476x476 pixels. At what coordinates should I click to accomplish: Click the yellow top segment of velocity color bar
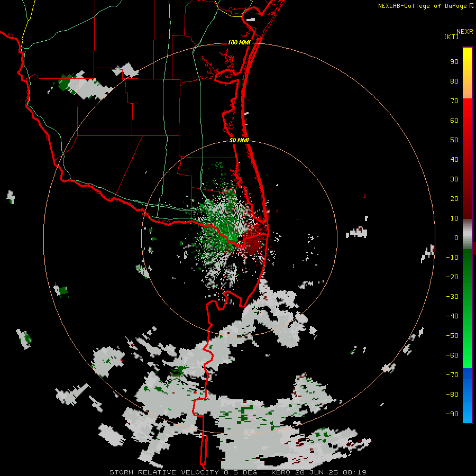point(467,73)
